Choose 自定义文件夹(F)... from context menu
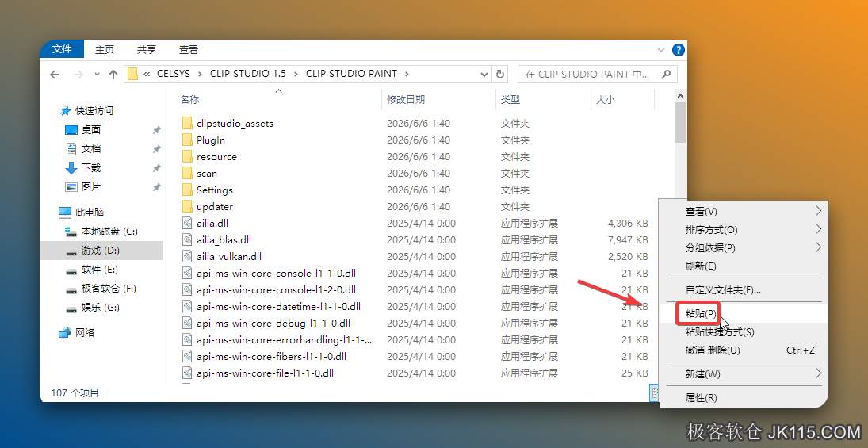868x448 pixels. 744,289
